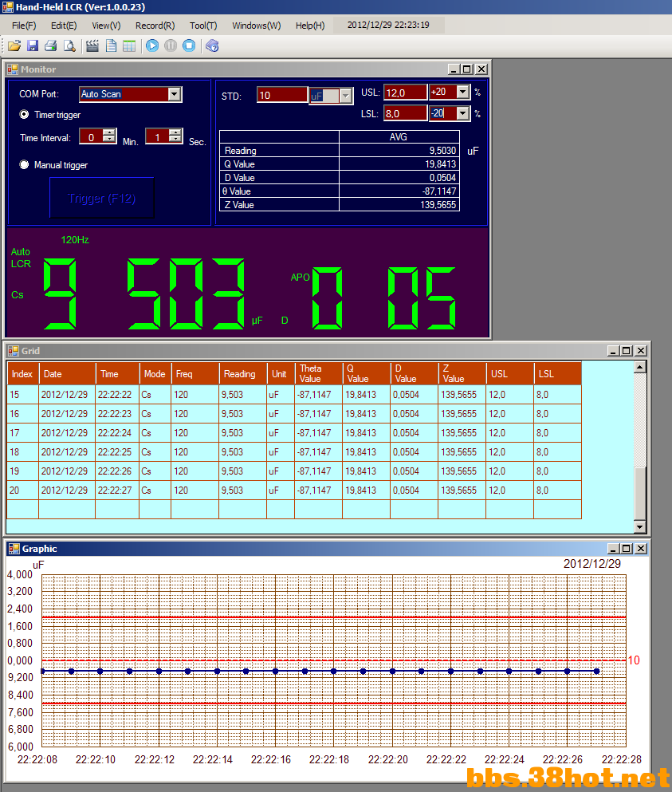This screenshot has height=792, width=672.
Task: Close the Graphic window
Action: click(641, 549)
